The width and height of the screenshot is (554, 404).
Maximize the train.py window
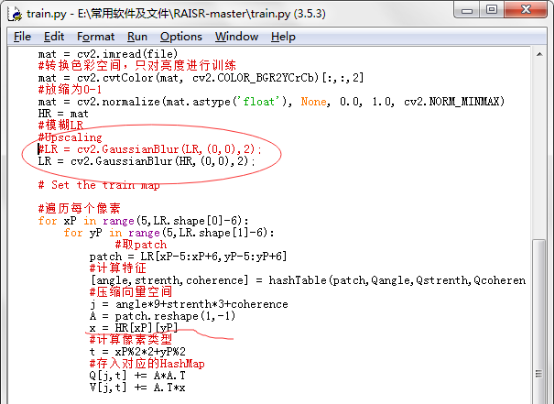[x=491, y=10]
